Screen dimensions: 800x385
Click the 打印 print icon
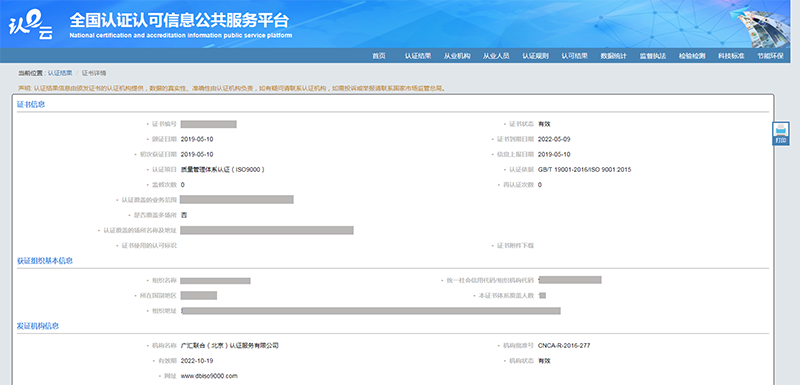tap(781, 134)
